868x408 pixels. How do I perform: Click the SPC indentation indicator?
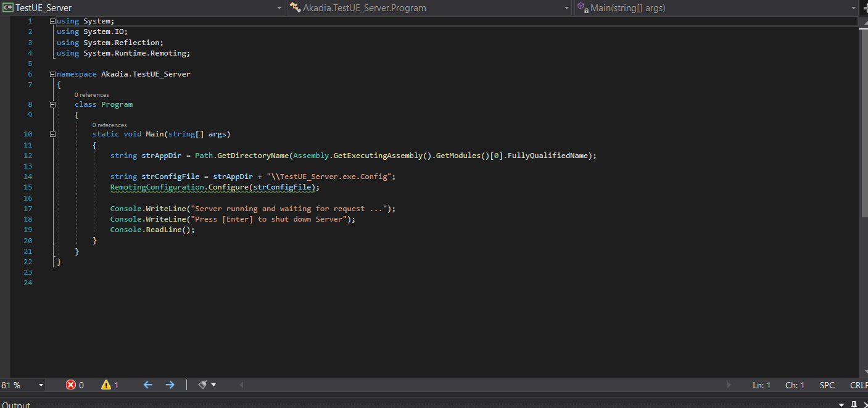(x=827, y=385)
